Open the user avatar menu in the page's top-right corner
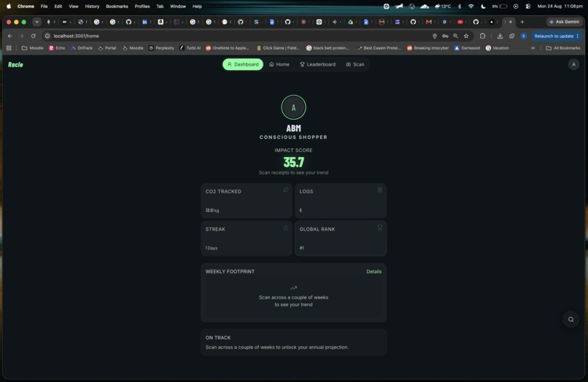The image size is (588, 382). click(x=573, y=64)
